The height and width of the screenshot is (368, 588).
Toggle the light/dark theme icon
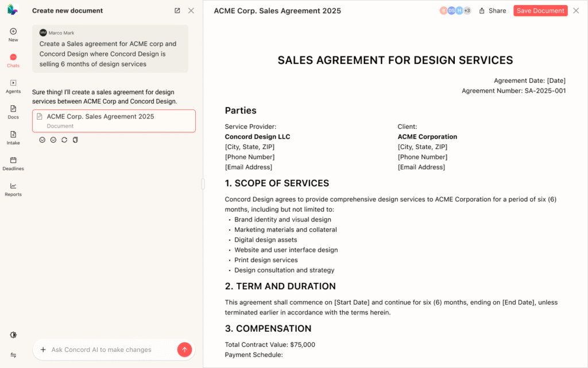13,335
